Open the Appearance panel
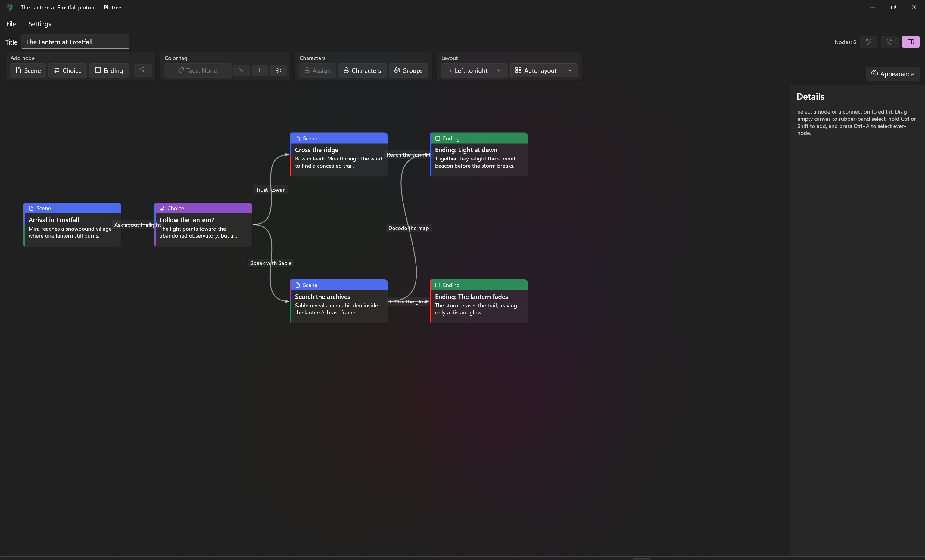 [893, 74]
